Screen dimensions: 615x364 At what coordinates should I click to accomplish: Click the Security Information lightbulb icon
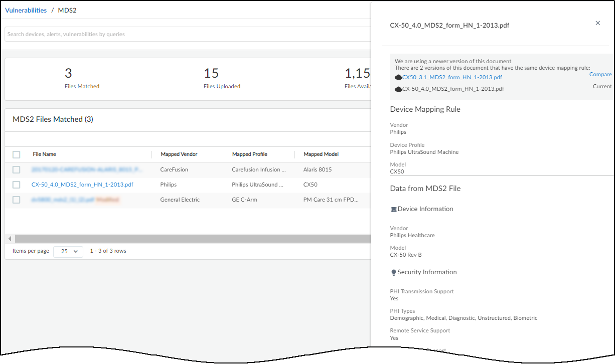pyautogui.click(x=393, y=272)
